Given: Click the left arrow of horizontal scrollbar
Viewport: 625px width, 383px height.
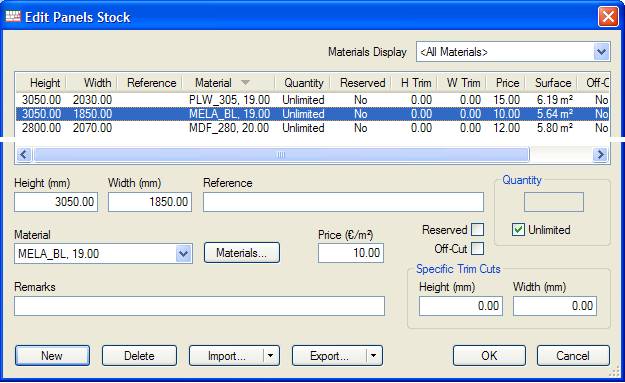Looking at the screenshot, I should pyautogui.click(x=24, y=154).
